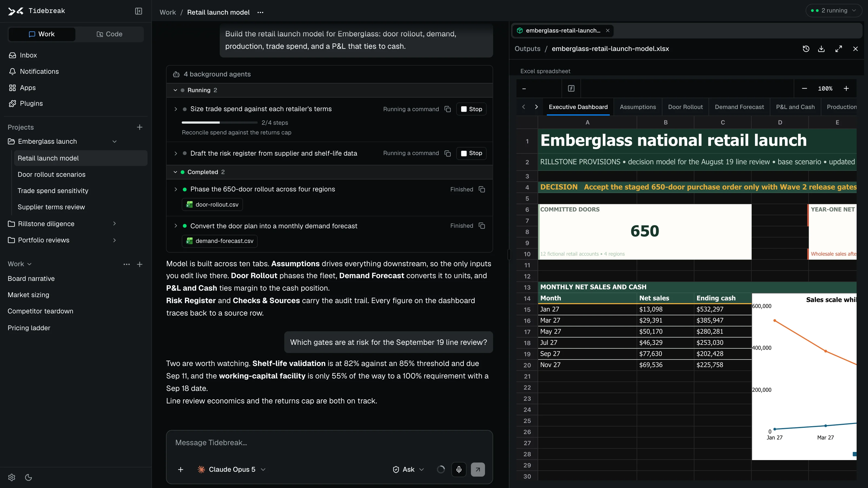This screenshot has width=868, height=488.
Task: Stop the trade spend agent
Action: coord(471,109)
